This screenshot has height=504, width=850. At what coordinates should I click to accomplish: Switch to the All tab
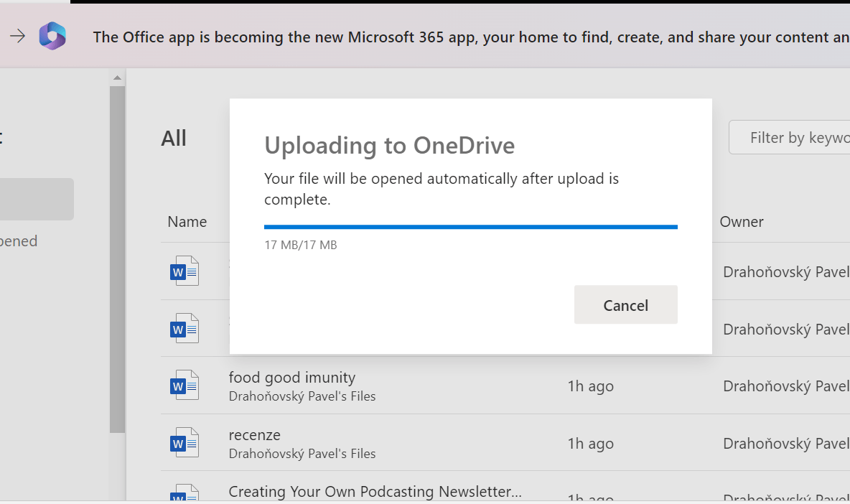point(174,137)
